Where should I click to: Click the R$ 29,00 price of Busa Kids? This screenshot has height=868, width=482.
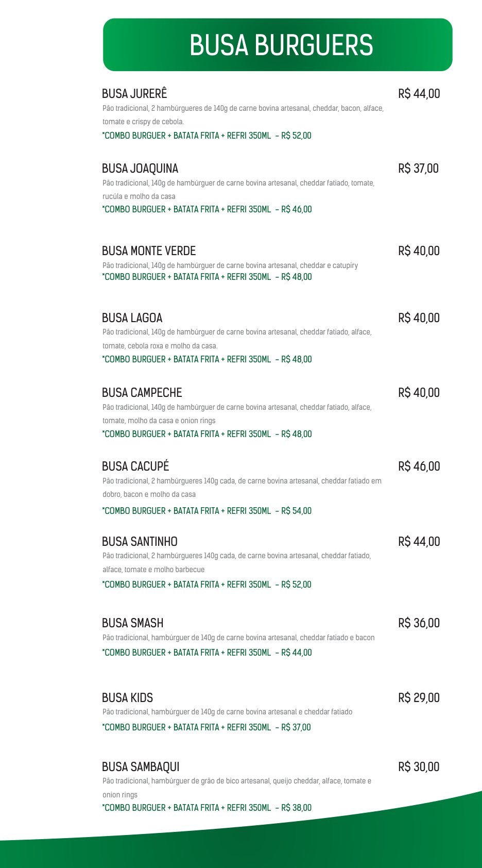tap(419, 698)
